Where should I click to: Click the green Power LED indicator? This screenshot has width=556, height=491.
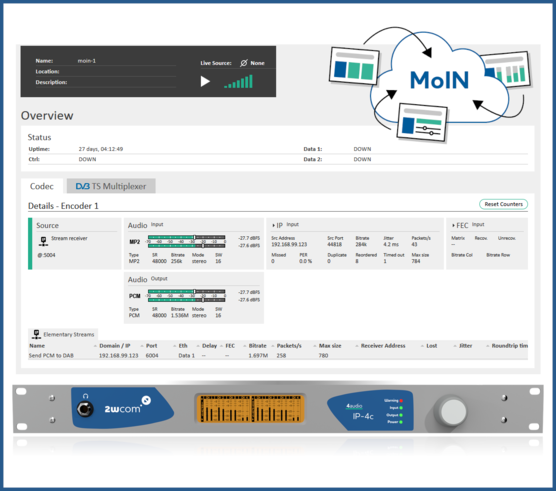tap(401, 422)
